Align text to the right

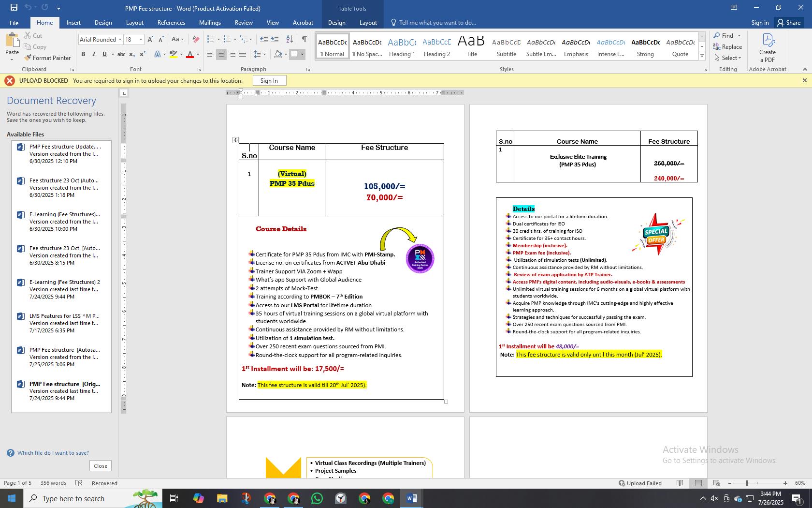point(232,54)
